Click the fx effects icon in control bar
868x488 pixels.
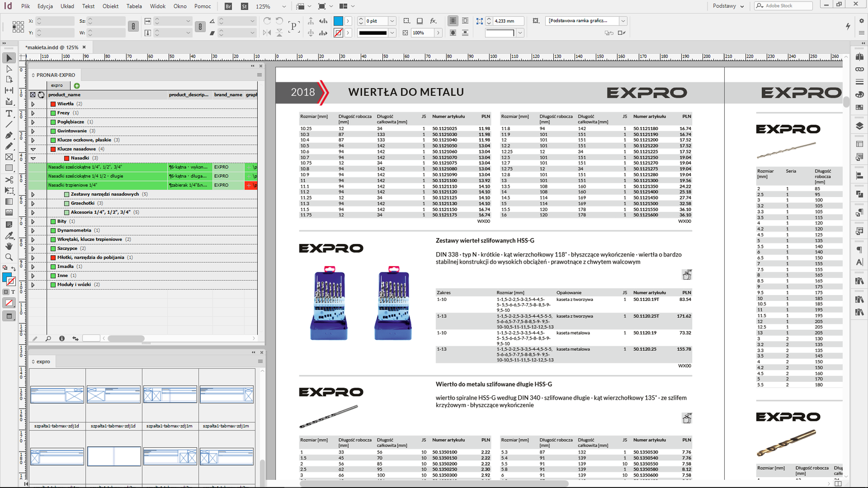point(433,21)
